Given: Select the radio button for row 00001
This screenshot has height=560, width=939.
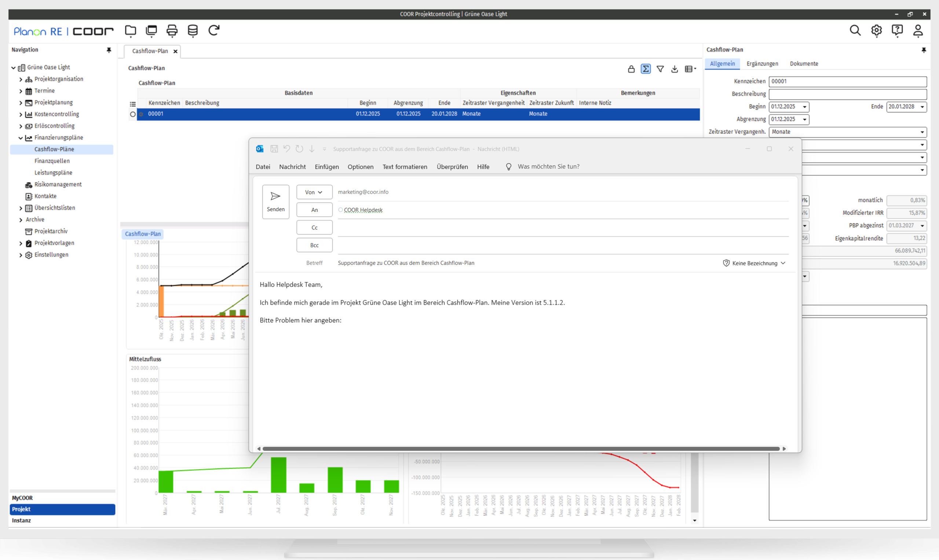Looking at the screenshot, I should click(132, 114).
